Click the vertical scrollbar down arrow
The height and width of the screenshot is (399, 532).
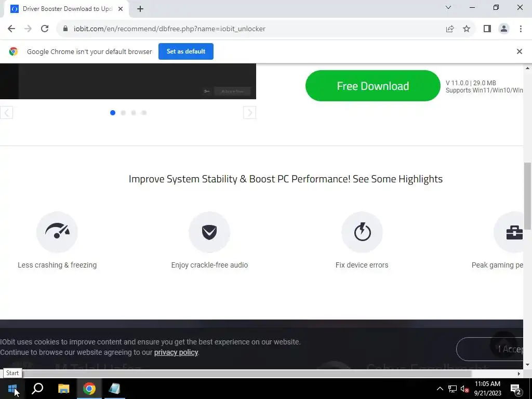[x=527, y=365]
